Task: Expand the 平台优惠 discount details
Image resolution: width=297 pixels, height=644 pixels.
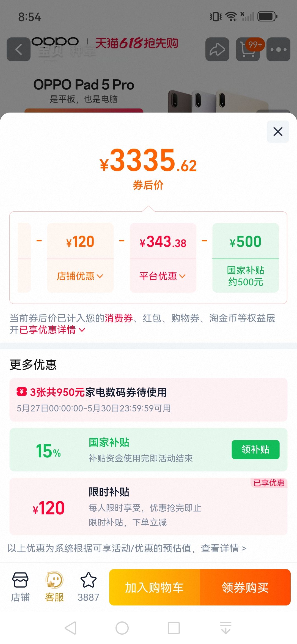Action: click(163, 276)
